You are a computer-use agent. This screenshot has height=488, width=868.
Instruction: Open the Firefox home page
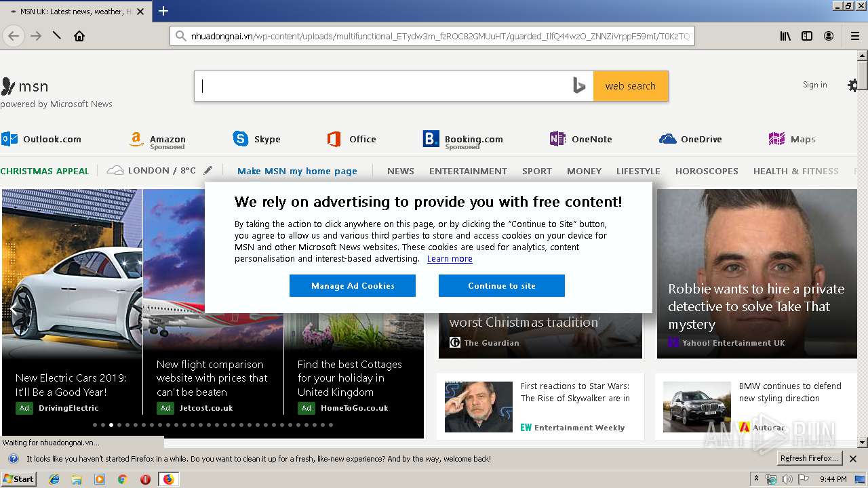[79, 36]
